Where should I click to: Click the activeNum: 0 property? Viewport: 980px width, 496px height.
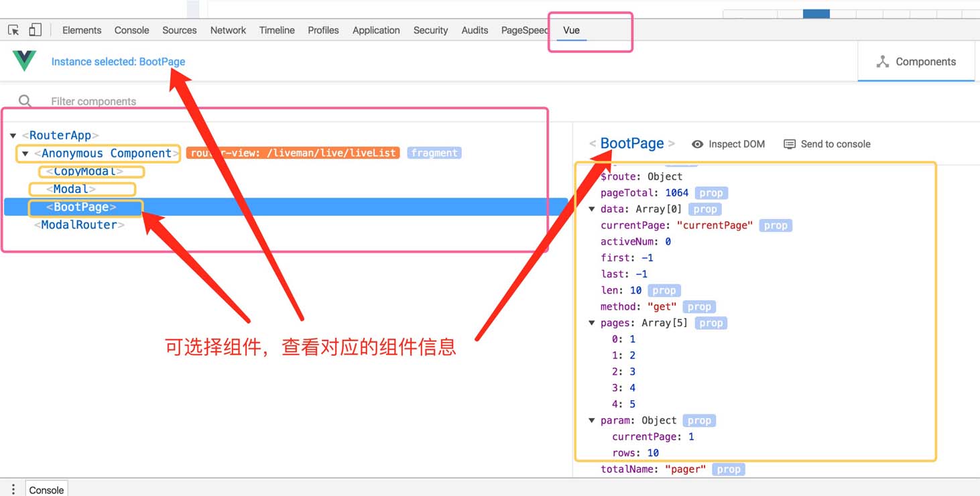(636, 242)
